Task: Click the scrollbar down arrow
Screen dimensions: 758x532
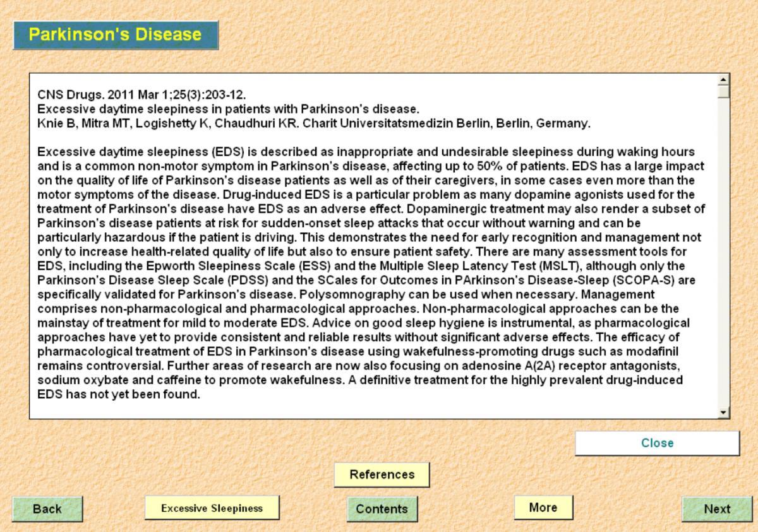Action: (x=724, y=412)
